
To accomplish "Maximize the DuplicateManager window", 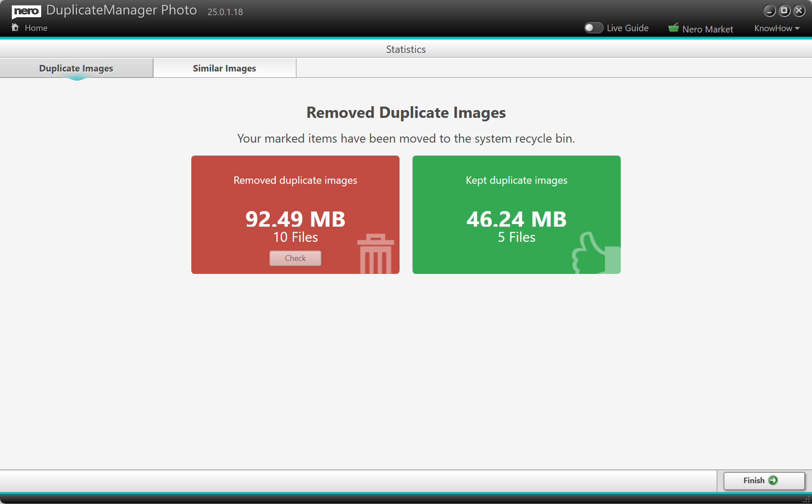I will click(784, 11).
